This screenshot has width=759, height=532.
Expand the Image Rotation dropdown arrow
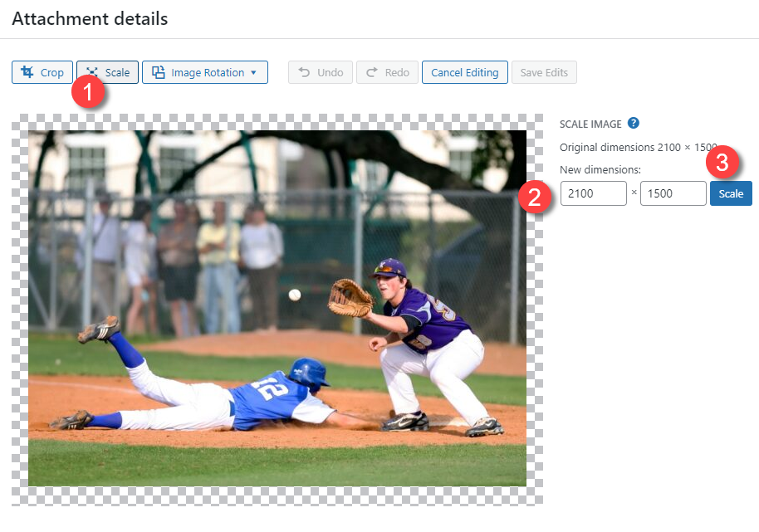[x=253, y=72]
